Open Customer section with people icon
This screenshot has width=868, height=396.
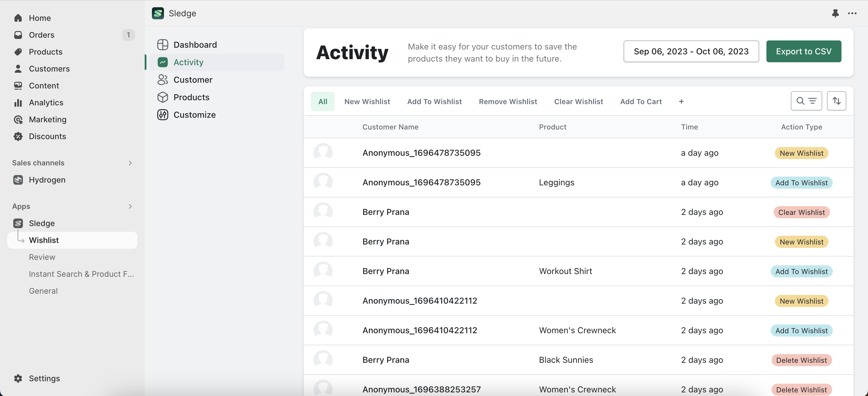pyautogui.click(x=163, y=80)
